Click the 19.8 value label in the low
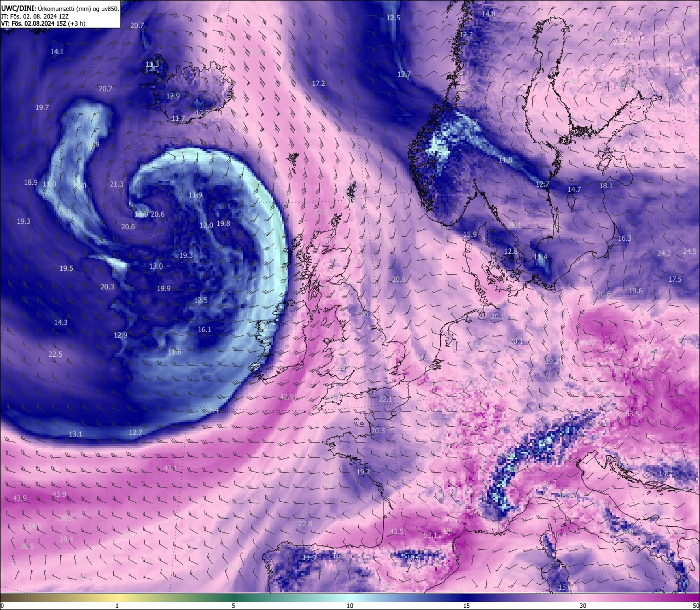Screen dimensions: 700x610 [223, 224]
